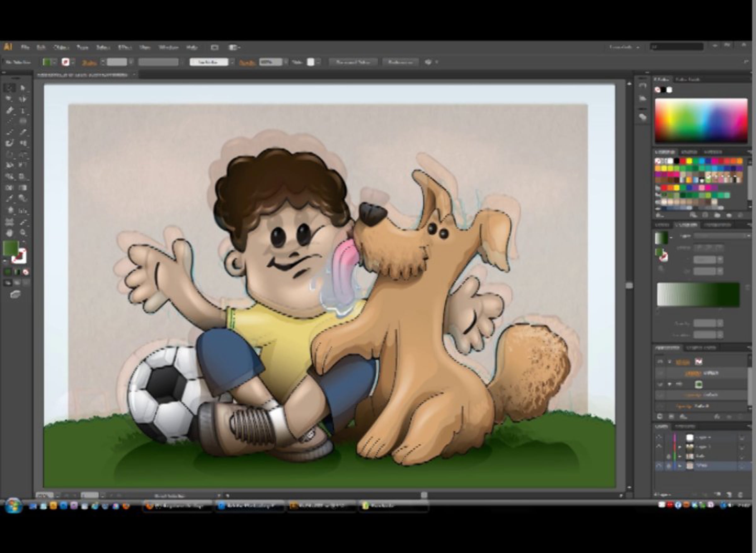
Task: Open the Window menu
Action: click(168, 47)
